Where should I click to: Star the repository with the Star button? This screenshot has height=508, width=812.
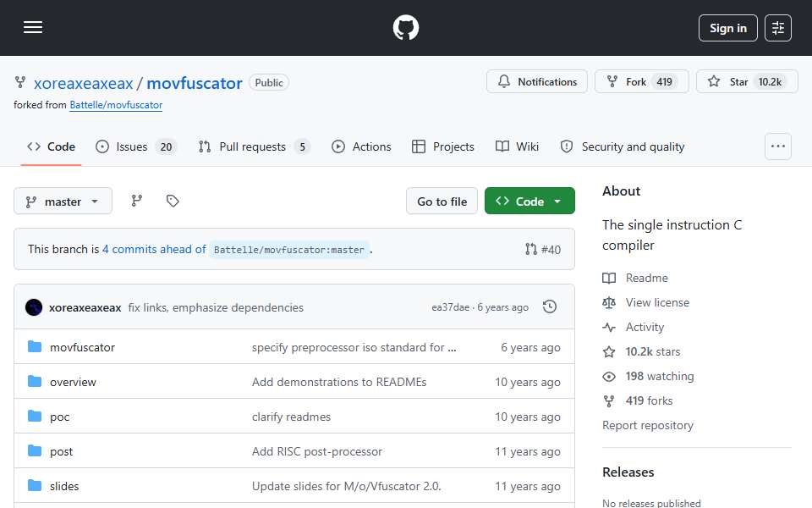click(x=747, y=81)
